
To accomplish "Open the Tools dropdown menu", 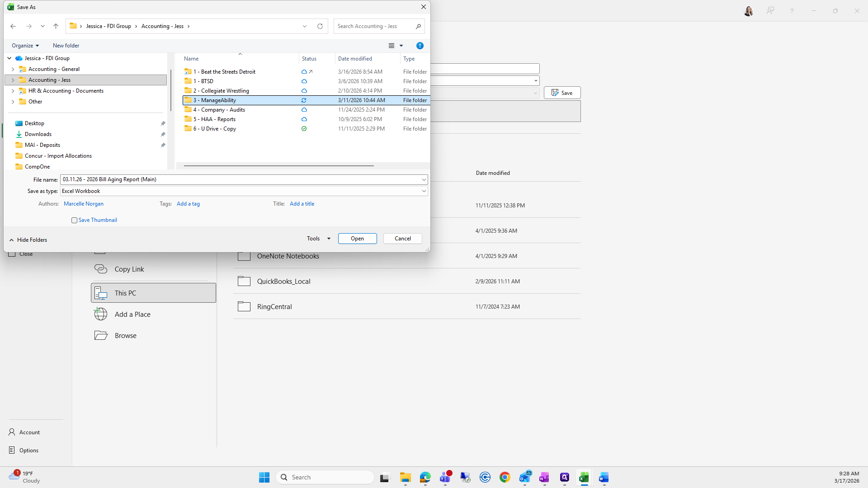I will pyautogui.click(x=318, y=239).
